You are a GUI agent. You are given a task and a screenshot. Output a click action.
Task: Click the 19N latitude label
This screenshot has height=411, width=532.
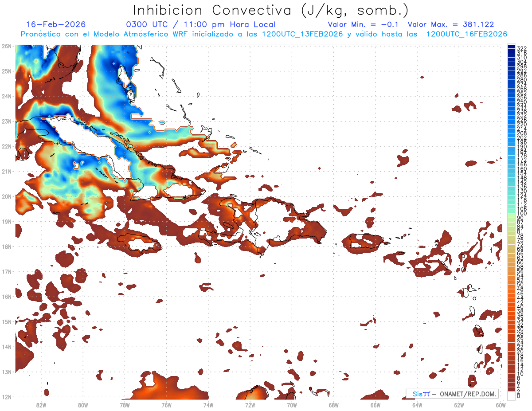pyautogui.click(x=6, y=222)
